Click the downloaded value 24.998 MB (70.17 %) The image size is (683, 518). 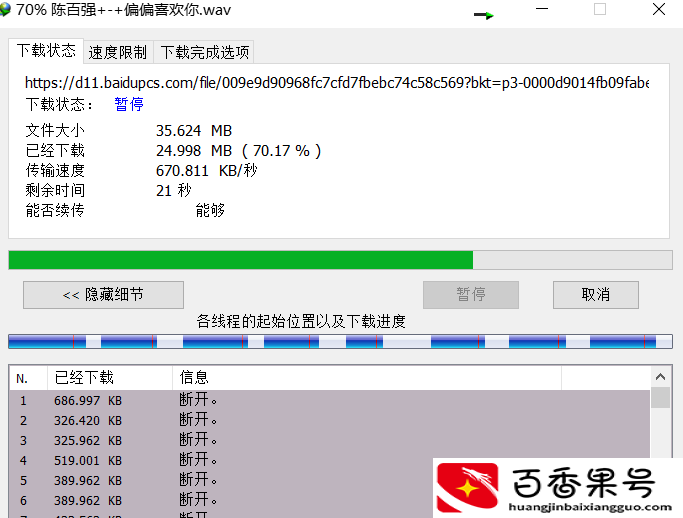[238, 151]
